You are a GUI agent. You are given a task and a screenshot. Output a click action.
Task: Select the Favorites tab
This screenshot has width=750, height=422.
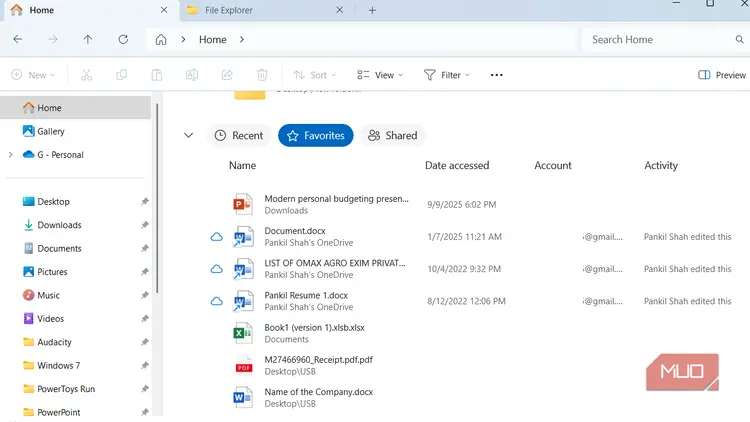(316, 135)
